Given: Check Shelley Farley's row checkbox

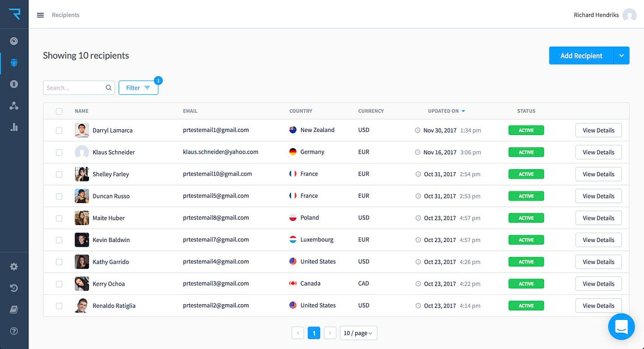Looking at the screenshot, I should point(59,174).
